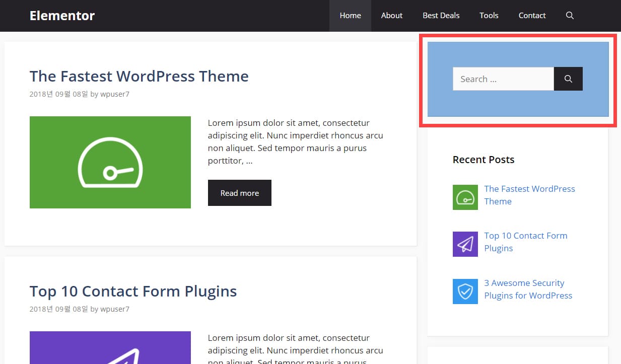
Task: Click wpuser7 author under Top 10 Contact Form
Action: 115,309
